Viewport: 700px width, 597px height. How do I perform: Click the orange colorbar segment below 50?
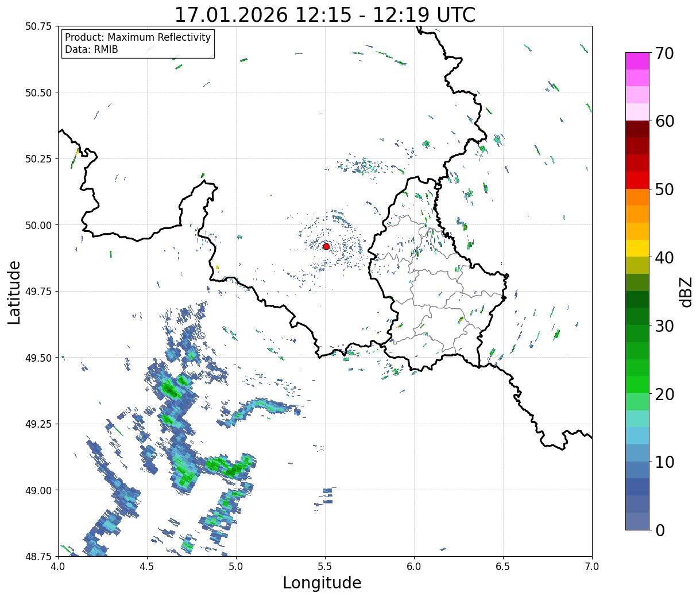(637, 197)
